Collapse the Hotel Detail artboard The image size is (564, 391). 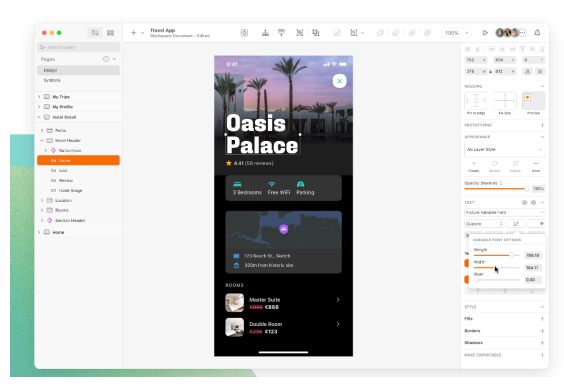tap(39, 117)
